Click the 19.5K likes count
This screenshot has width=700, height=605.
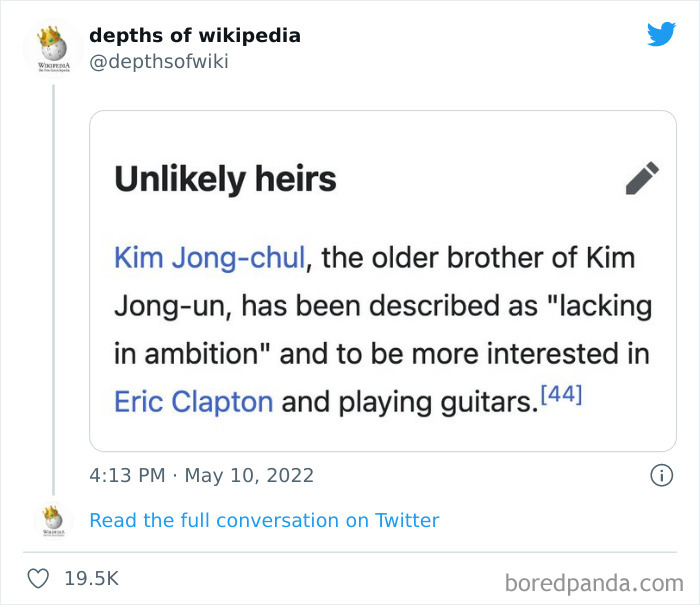point(92,578)
